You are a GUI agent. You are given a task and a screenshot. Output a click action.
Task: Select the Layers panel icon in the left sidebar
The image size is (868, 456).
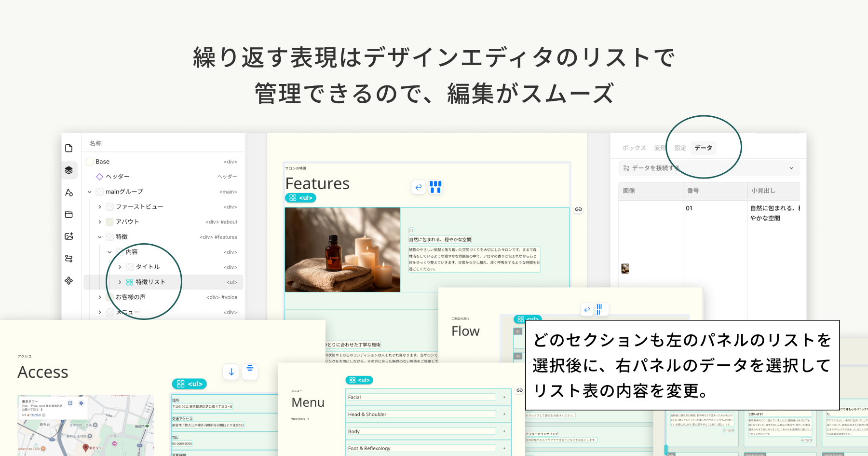click(69, 170)
